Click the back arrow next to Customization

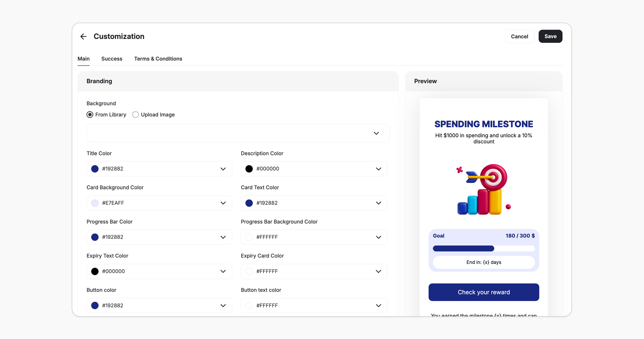[83, 37]
